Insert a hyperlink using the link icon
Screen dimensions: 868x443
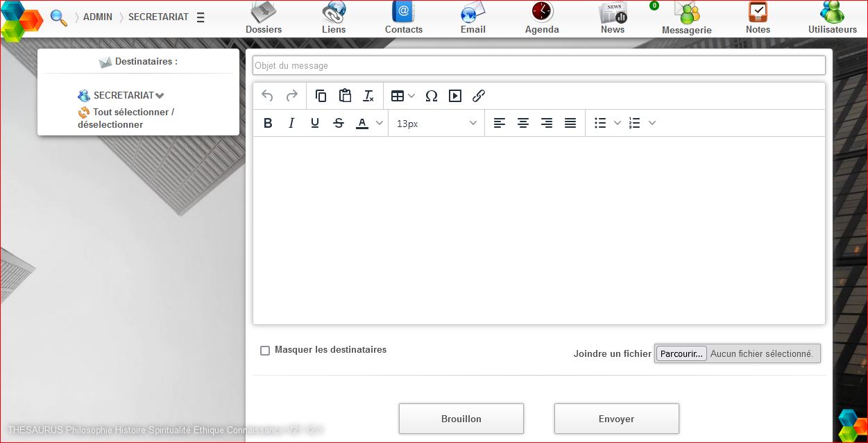479,96
